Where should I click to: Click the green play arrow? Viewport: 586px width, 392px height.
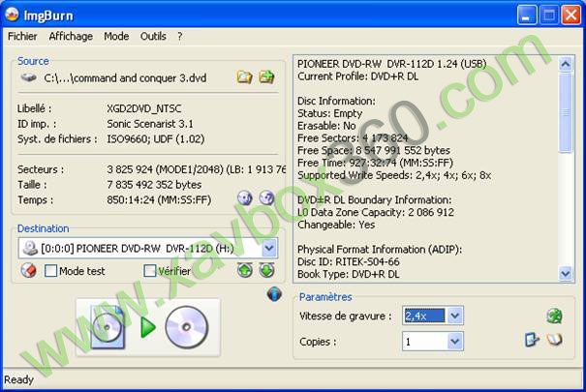pyautogui.click(x=147, y=327)
